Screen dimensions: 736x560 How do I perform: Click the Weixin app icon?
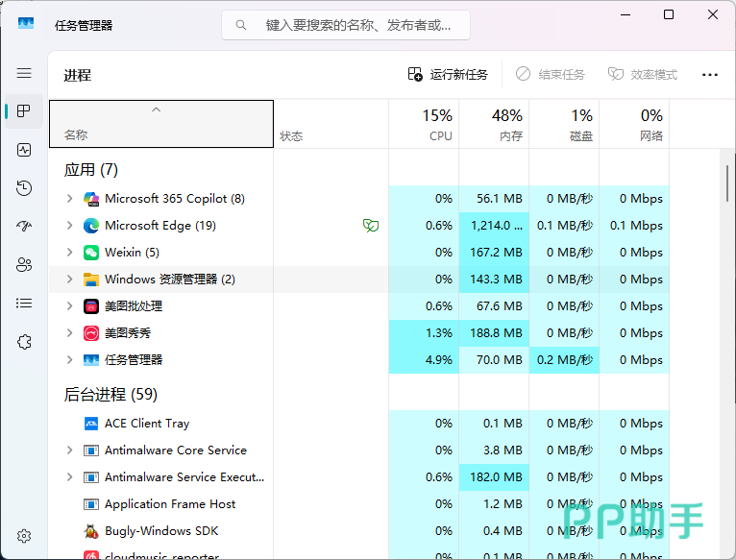coord(91,253)
